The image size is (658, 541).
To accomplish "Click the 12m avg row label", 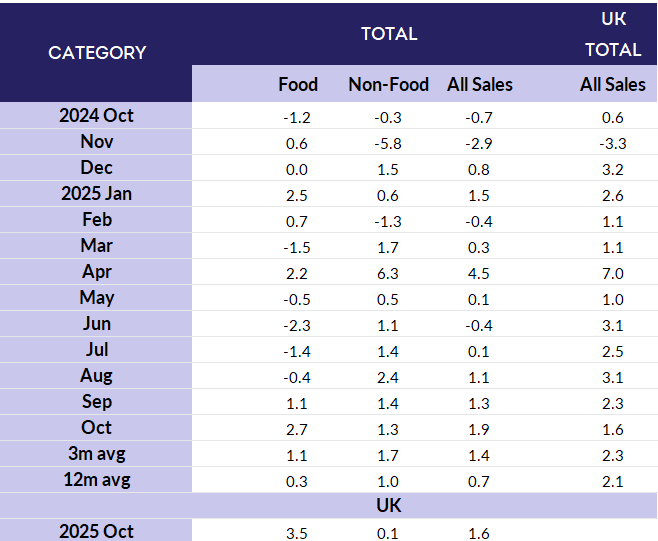I will (96, 480).
